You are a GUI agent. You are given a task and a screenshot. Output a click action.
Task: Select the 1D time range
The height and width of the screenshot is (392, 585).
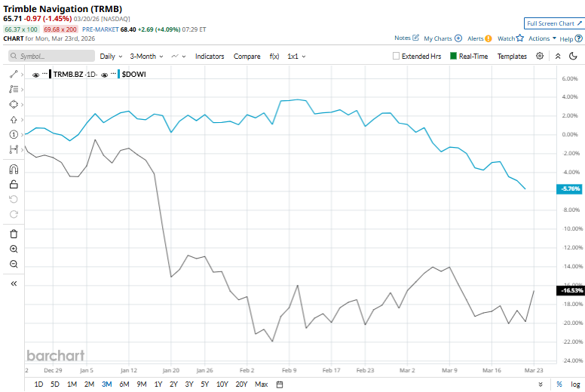point(38,384)
